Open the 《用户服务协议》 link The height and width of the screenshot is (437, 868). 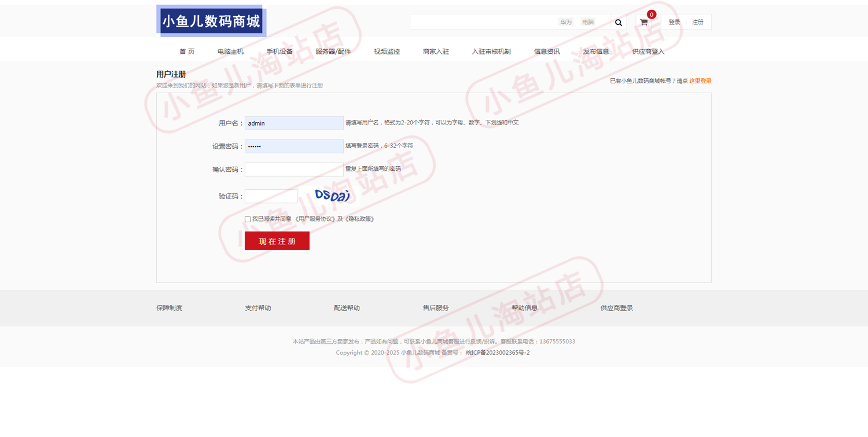315,219
